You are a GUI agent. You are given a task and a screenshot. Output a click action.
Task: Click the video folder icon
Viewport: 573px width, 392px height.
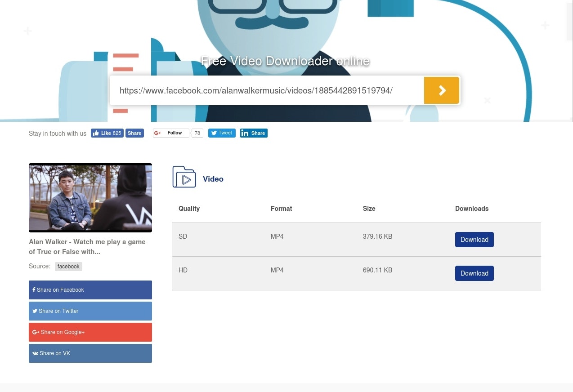pyautogui.click(x=184, y=177)
